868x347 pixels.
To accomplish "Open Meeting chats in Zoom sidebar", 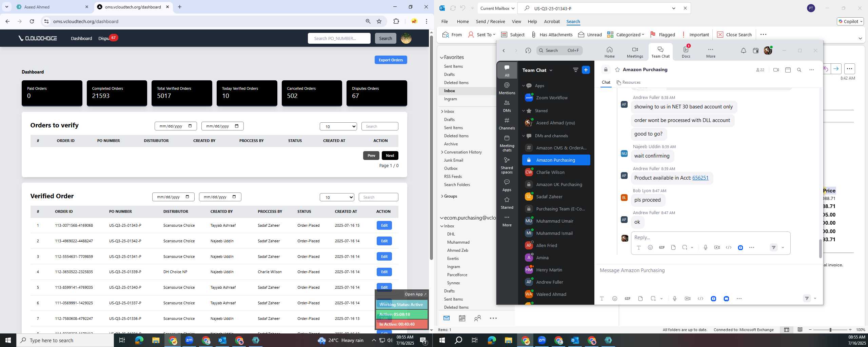I will (x=507, y=143).
